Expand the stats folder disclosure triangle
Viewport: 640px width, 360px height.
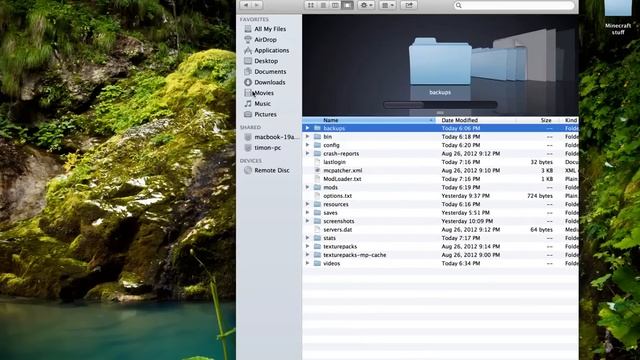point(308,238)
